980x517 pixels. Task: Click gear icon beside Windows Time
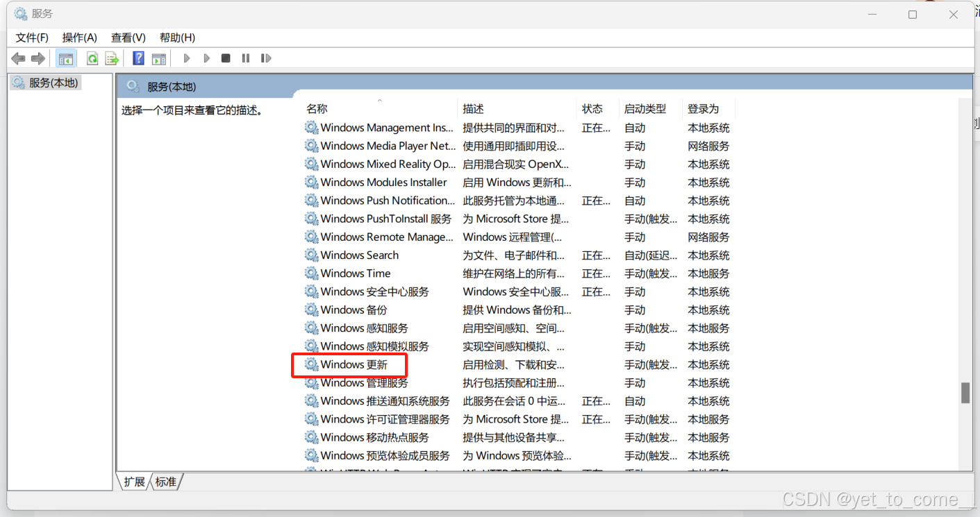click(311, 273)
